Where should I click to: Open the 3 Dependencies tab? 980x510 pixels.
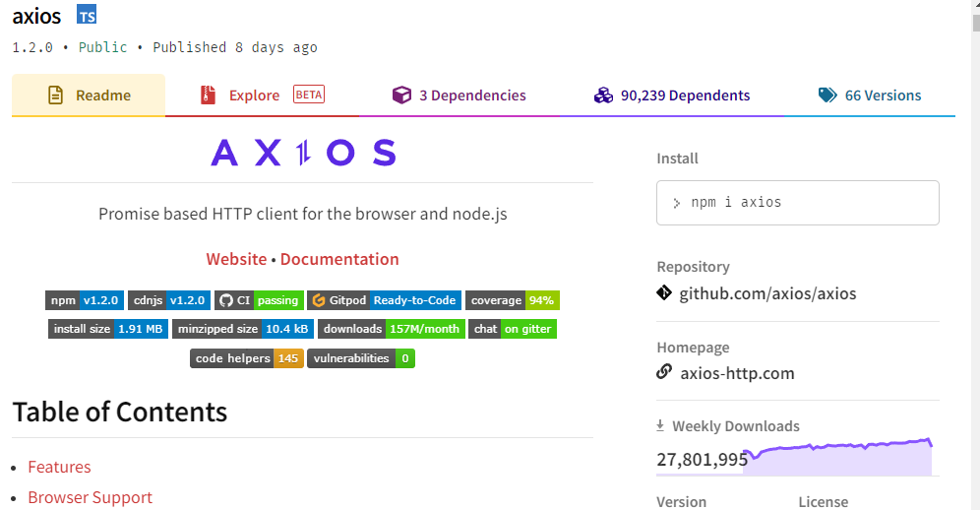(x=459, y=96)
